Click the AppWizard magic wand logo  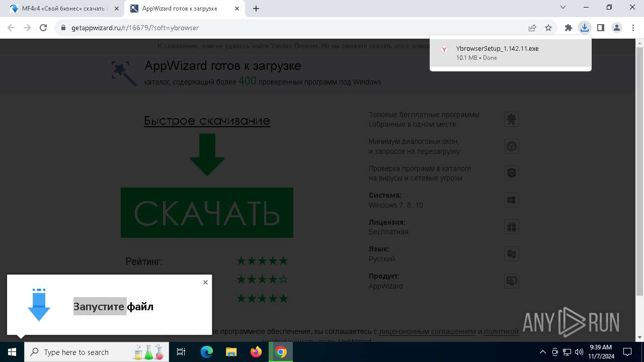124,73
